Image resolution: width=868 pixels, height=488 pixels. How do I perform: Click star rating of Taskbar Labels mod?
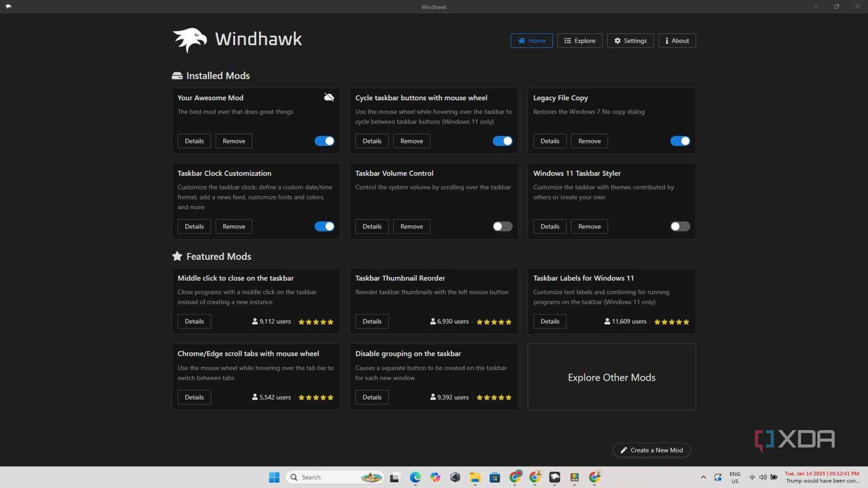click(x=671, y=322)
